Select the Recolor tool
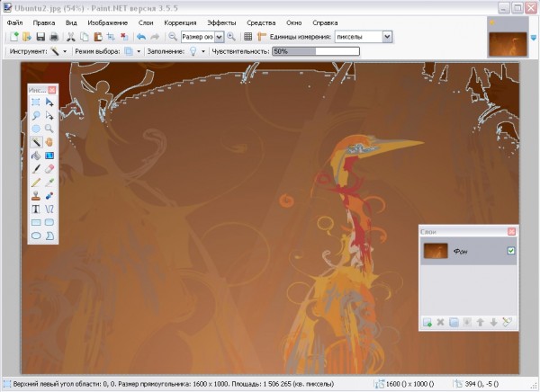The width and height of the screenshot is (540, 392). click(x=49, y=196)
